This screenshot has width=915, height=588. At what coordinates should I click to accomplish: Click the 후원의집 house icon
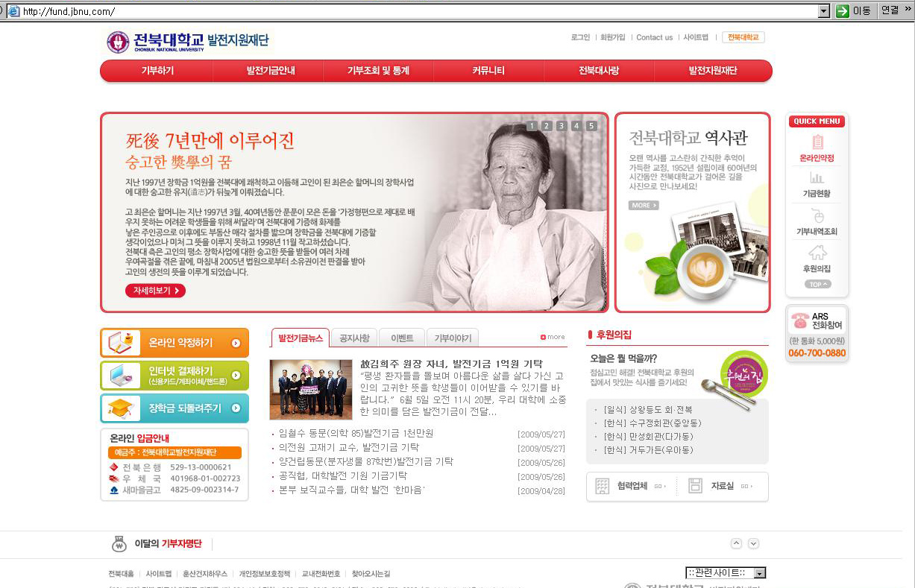(817, 253)
